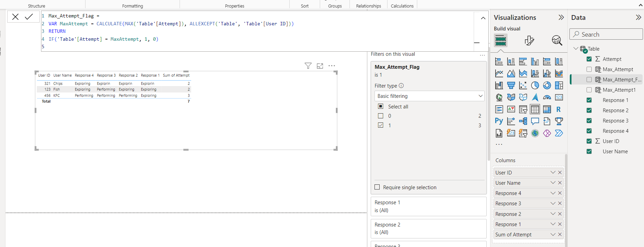Viewport: 644px width, 247px height.
Task: Open the Sum of Attempt column dropdown
Action: point(553,234)
